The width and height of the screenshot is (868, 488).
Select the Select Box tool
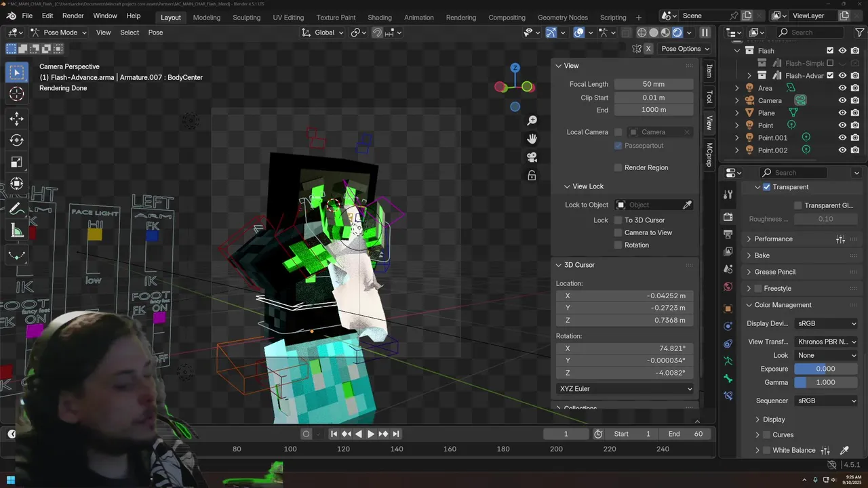[x=17, y=73]
